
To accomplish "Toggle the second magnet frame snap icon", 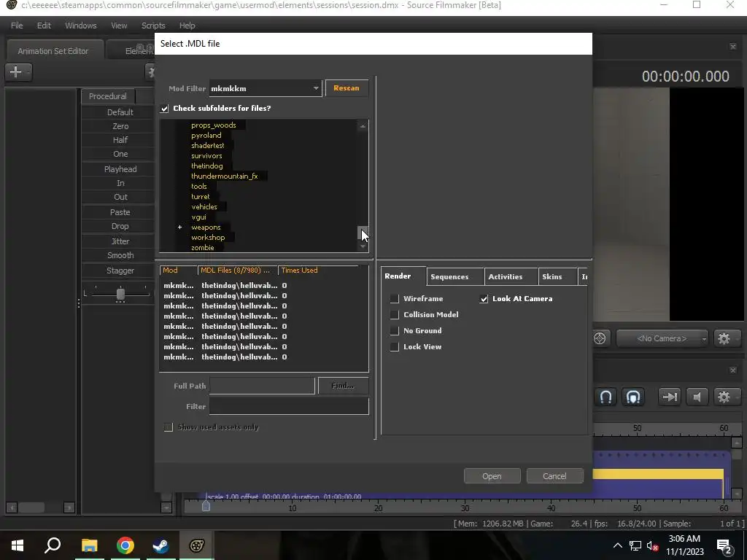I will (x=633, y=397).
